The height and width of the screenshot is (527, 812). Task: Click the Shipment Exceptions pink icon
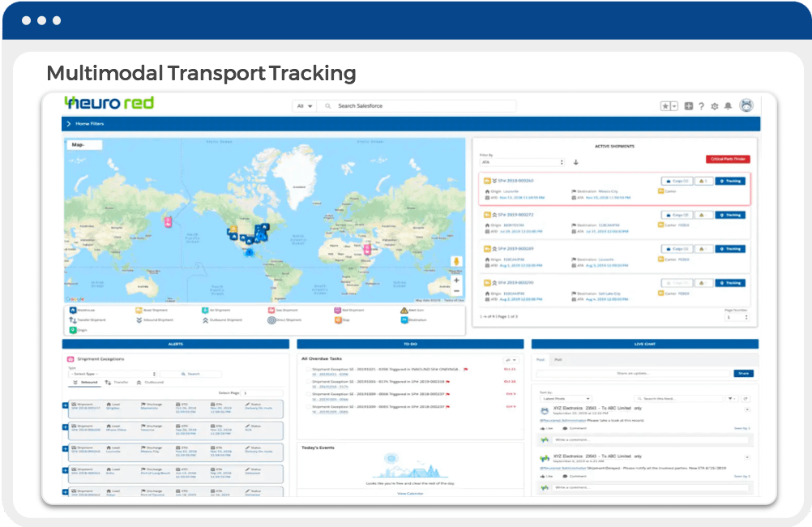pos(71,359)
